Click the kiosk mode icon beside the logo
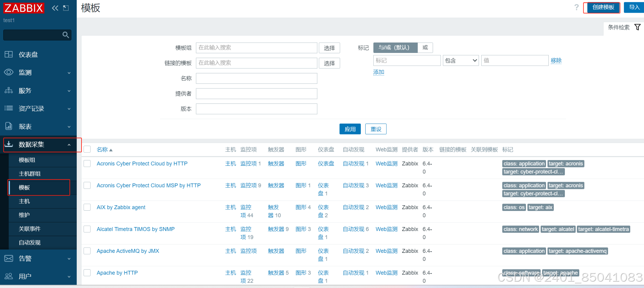This screenshot has height=288, width=644. click(66, 8)
